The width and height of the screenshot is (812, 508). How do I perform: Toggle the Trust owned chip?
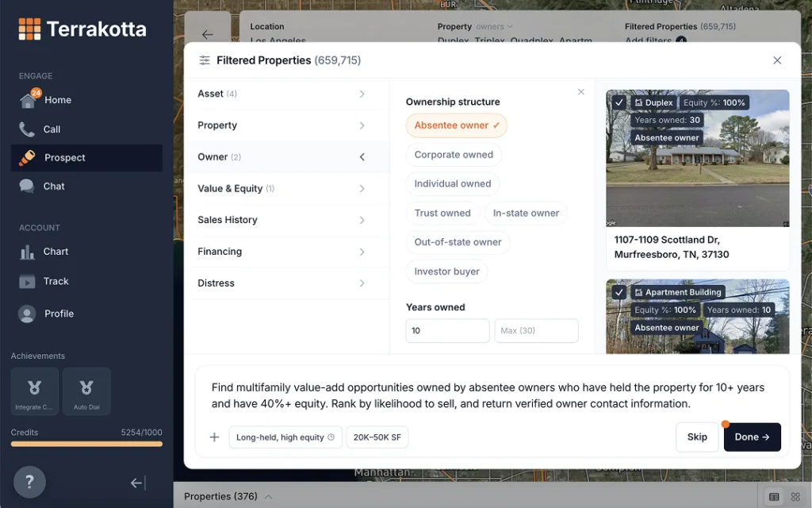(442, 213)
